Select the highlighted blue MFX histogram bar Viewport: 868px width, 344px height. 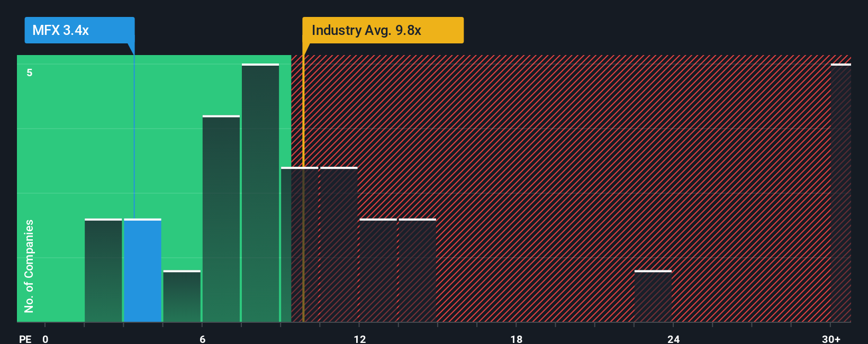tap(142, 270)
